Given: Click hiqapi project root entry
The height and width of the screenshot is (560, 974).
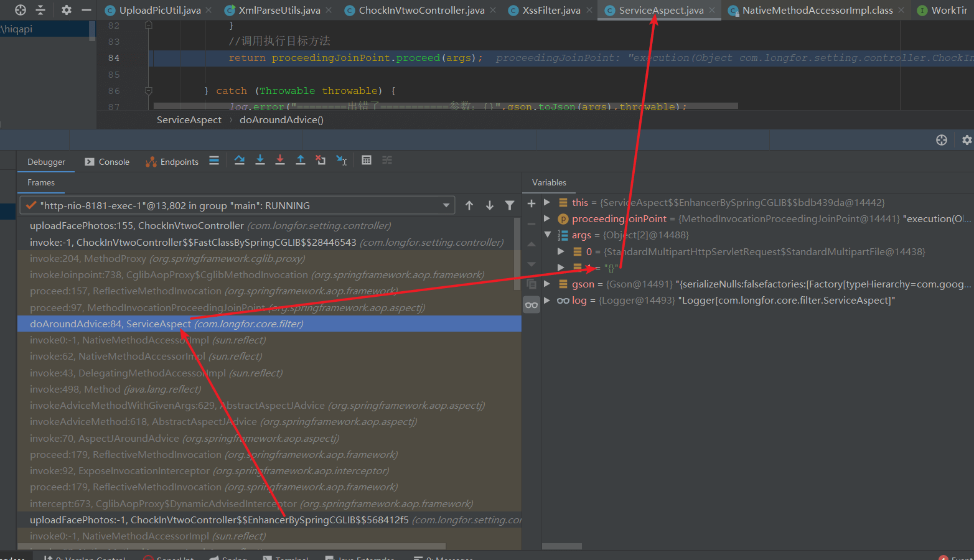Looking at the screenshot, I should click(45, 29).
